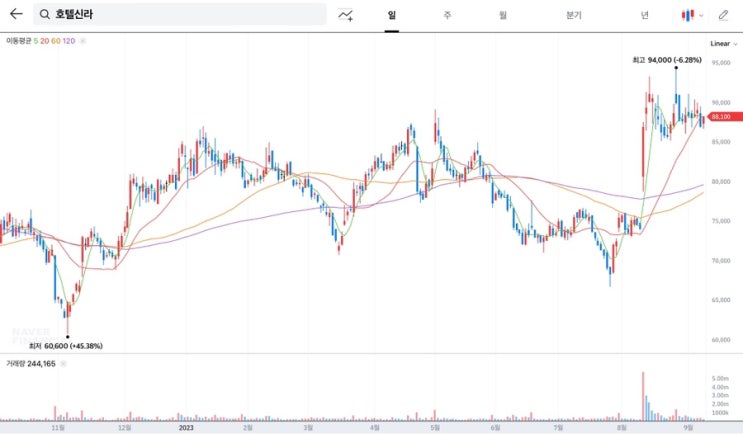Click the 9월 date axis label

pos(688,428)
